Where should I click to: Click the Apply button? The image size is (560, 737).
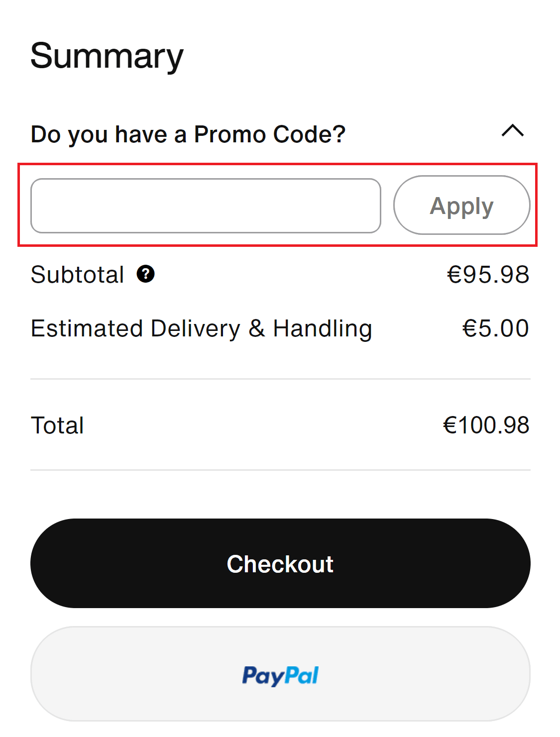(x=461, y=205)
